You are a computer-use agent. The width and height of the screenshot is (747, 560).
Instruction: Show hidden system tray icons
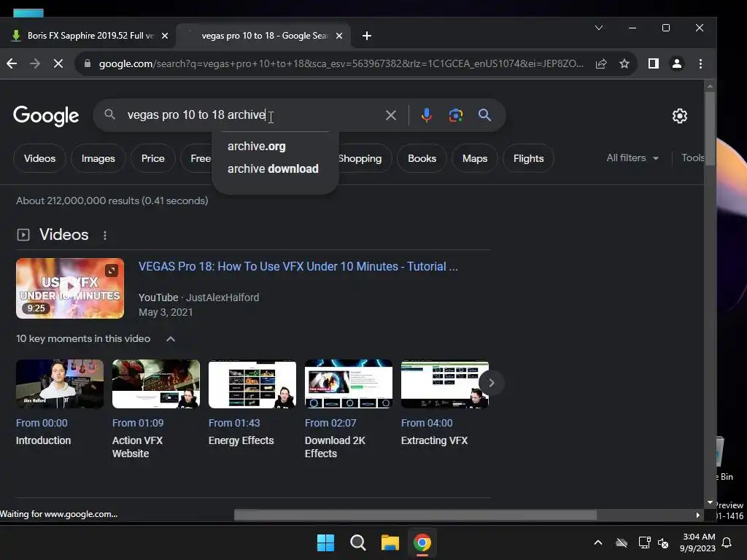tap(598, 542)
